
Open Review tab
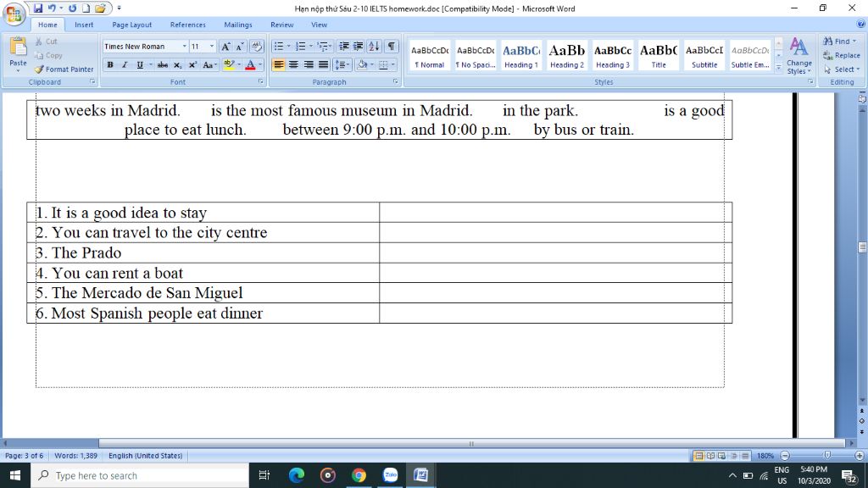click(281, 25)
